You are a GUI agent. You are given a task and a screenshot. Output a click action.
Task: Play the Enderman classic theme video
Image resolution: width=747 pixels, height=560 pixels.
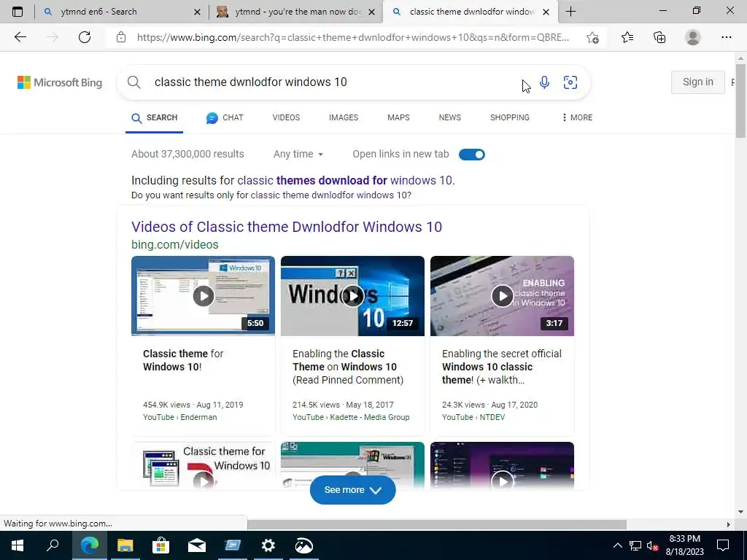point(203,296)
